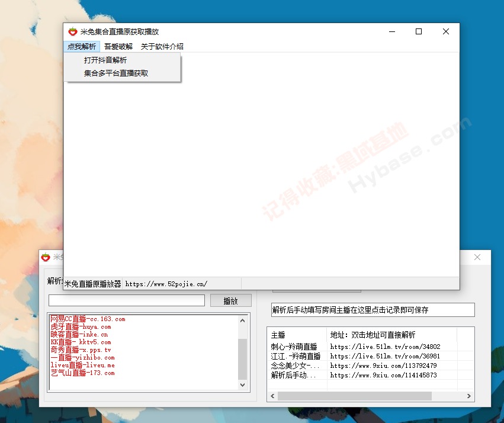
Task: Select the 解析后手动... row
Action: (293, 375)
